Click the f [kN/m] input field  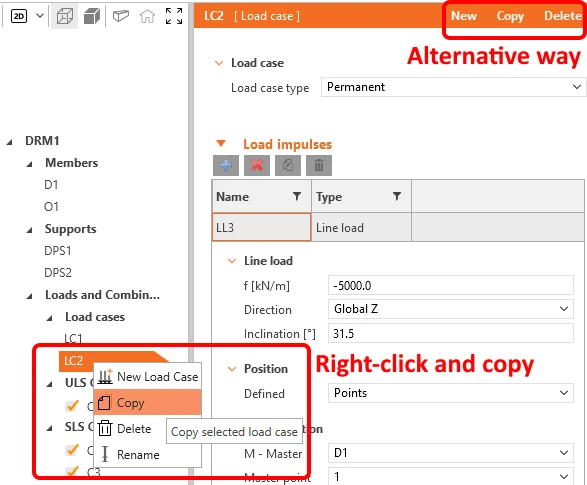(451, 286)
